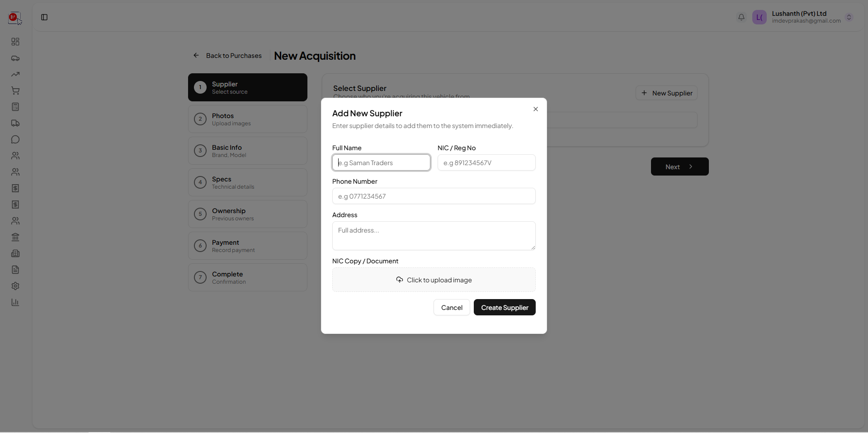Open the chat bubble icon in sidebar
Image resolution: width=868 pixels, height=433 pixels.
pyautogui.click(x=15, y=140)
